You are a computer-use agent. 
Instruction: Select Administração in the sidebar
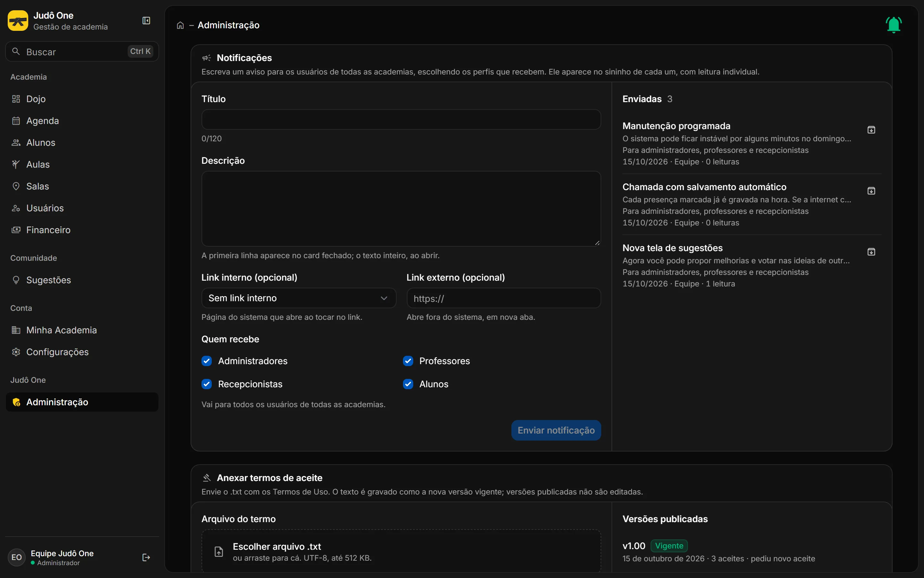[82, 402]
